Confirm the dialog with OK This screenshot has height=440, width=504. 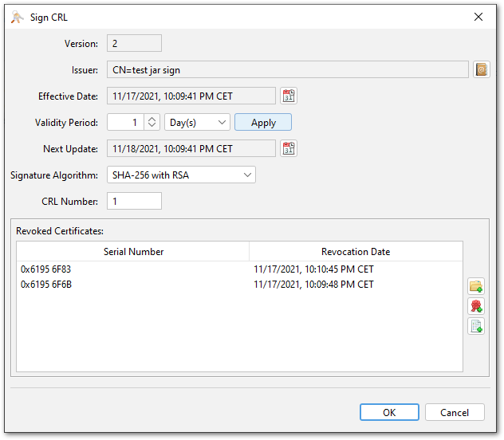pyautogui.click(x=389, y=412)
